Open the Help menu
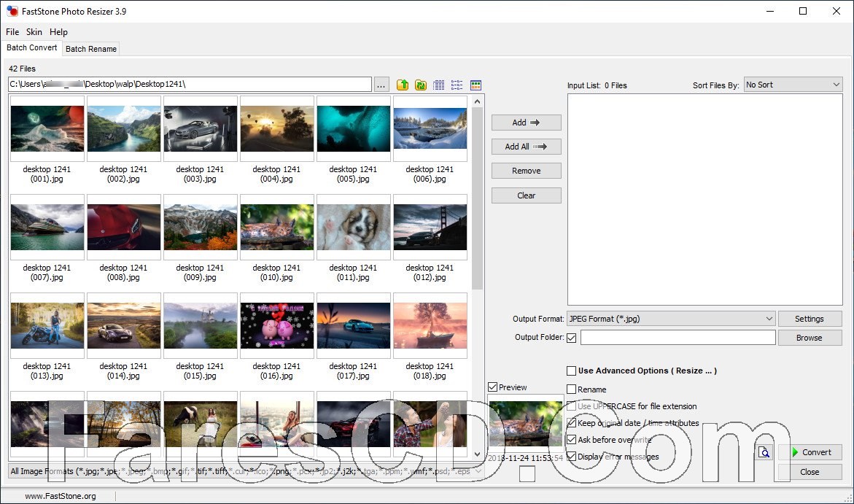854x504 pixels. (x=58, y=32)
